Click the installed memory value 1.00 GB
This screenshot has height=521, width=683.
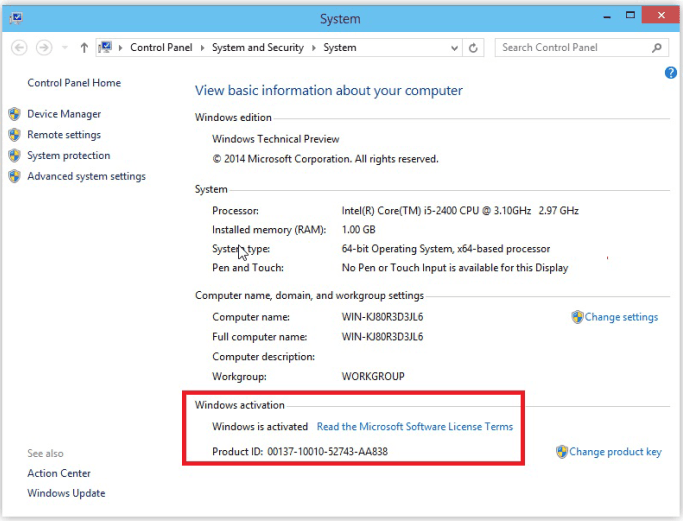[358, 230]
